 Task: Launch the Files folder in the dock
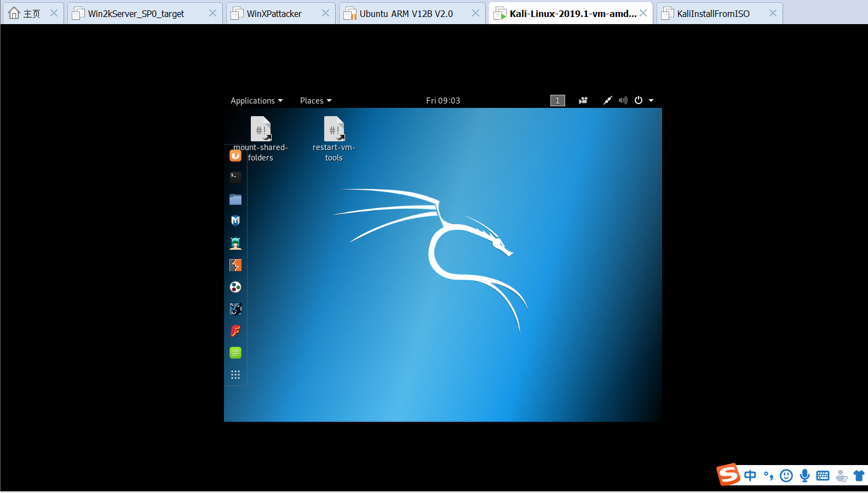point(235,199)
